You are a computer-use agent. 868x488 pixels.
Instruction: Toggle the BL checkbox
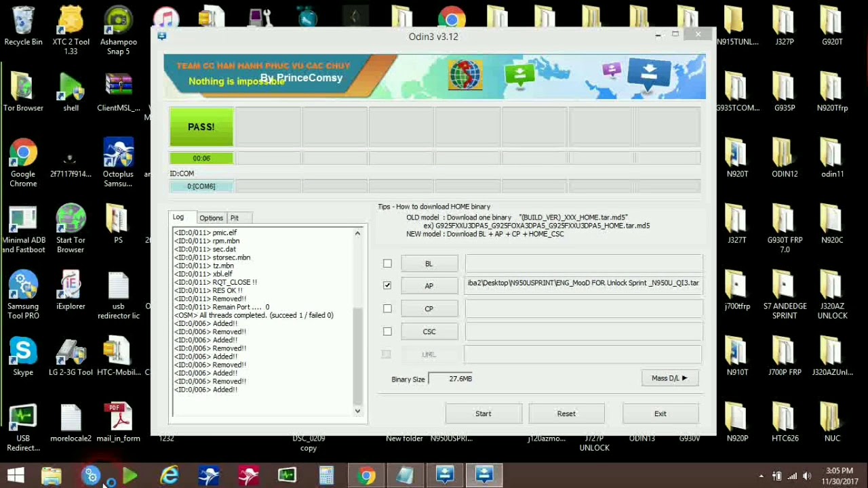387,264
